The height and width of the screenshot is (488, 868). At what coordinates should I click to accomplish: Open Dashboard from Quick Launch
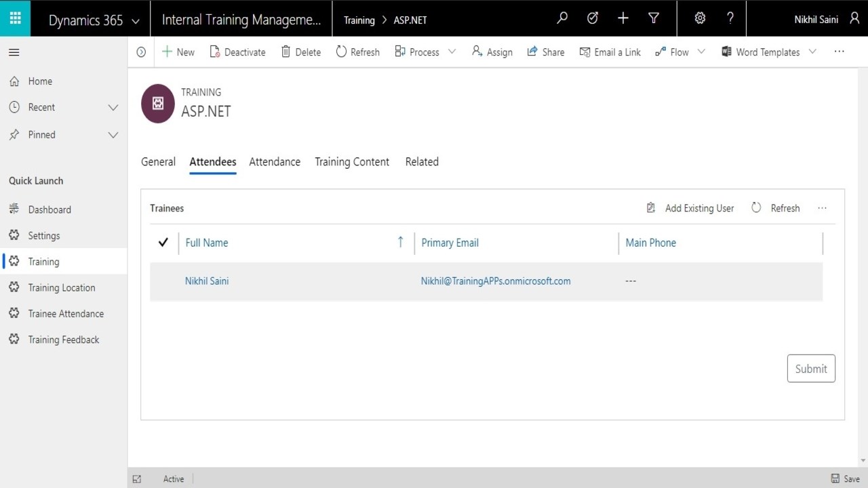[x=64, y=210]
